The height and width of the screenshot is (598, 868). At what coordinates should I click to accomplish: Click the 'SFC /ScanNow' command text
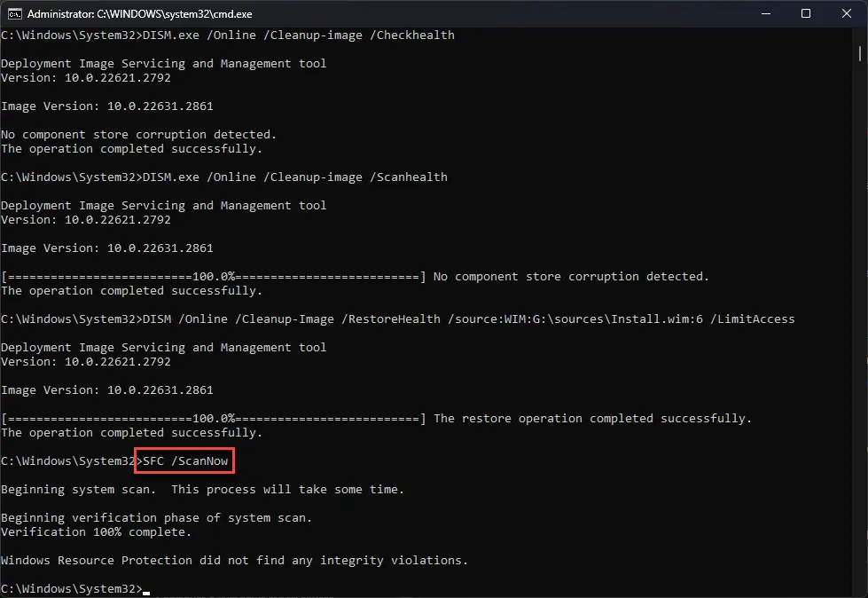185,460
